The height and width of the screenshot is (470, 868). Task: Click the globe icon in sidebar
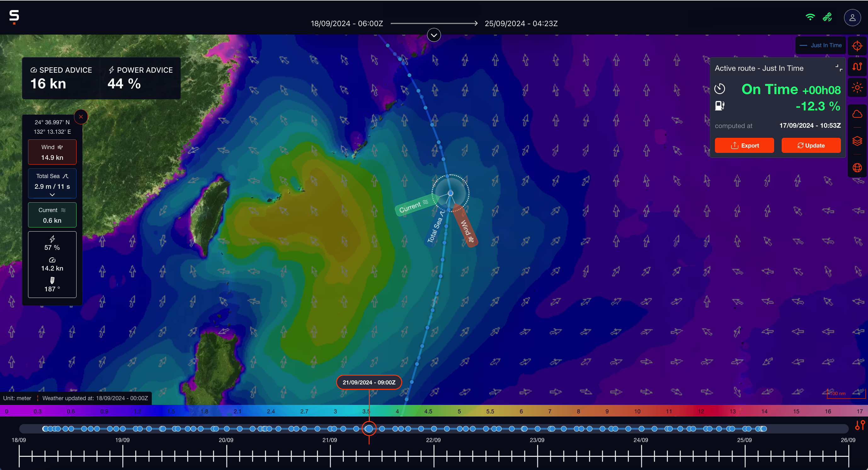[857, 167]
